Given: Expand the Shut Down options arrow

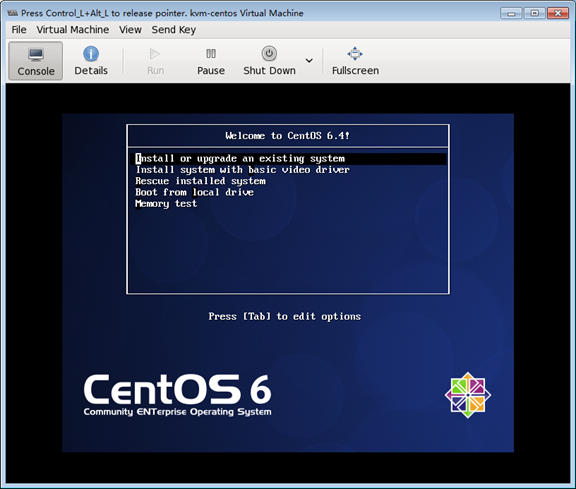Looking at the screenshot, I should point(309,61).
